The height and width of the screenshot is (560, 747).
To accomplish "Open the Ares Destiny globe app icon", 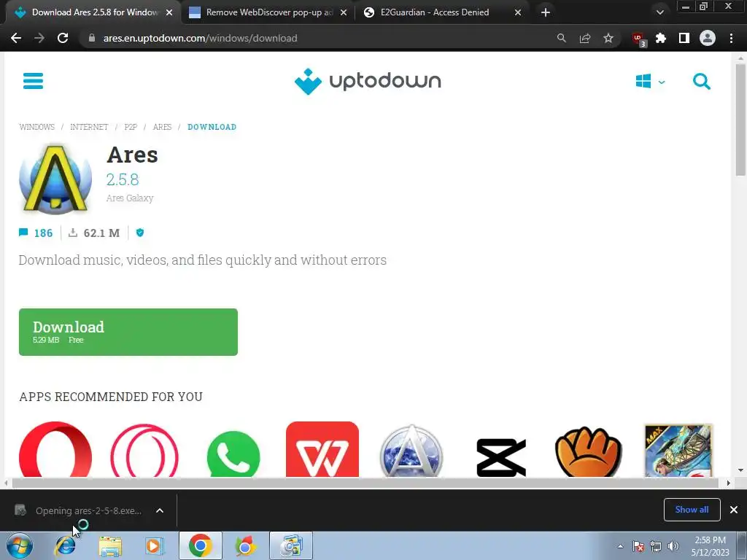I will (411, 451).
